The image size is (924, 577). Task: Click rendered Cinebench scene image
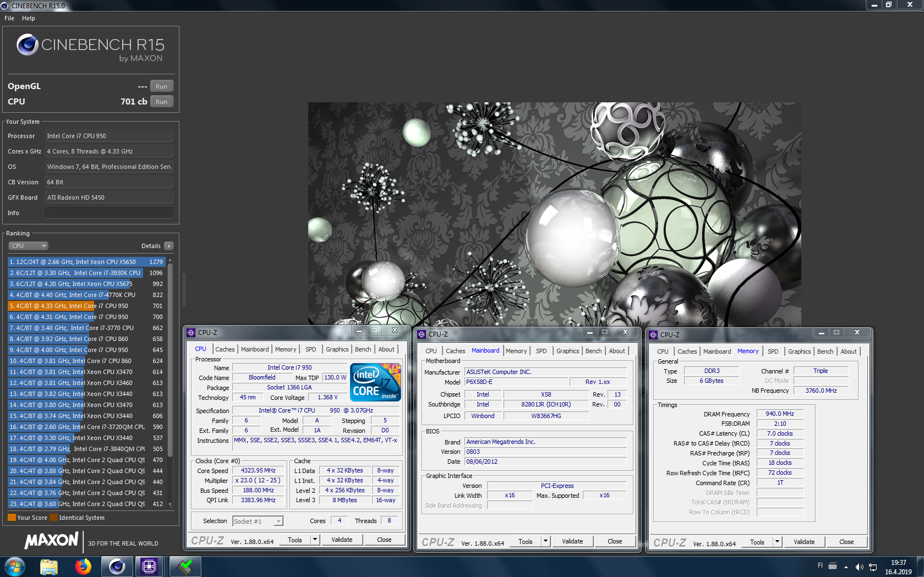(x=554, y=214)
